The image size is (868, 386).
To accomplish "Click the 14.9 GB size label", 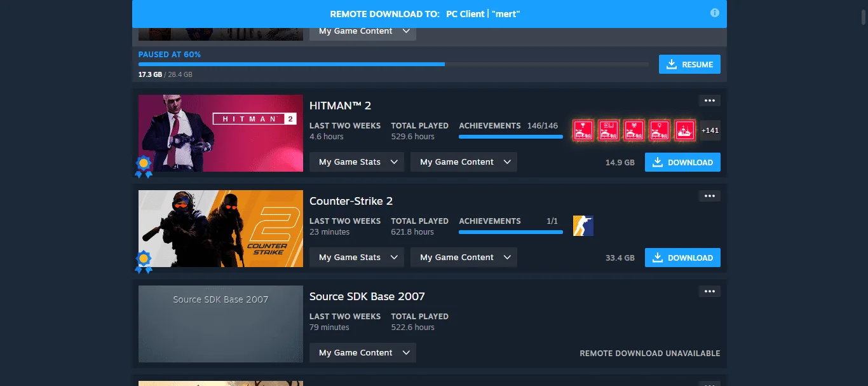I will (620, 163).
